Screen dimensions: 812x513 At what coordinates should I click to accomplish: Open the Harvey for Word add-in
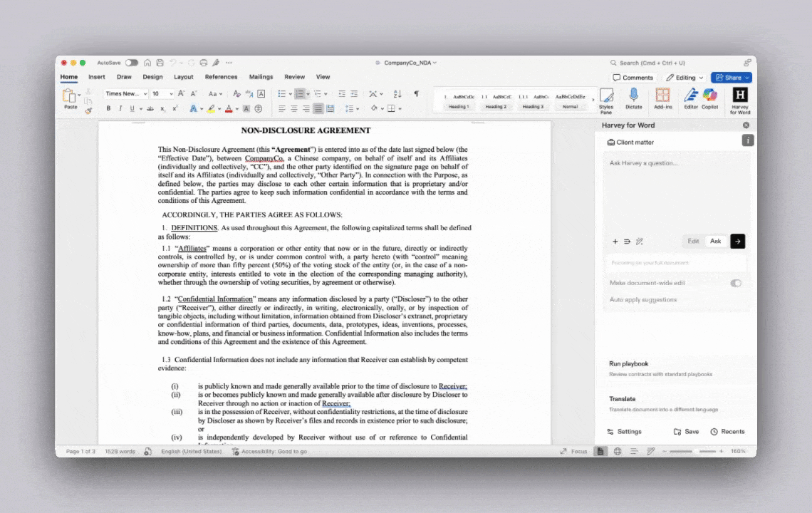740,100
